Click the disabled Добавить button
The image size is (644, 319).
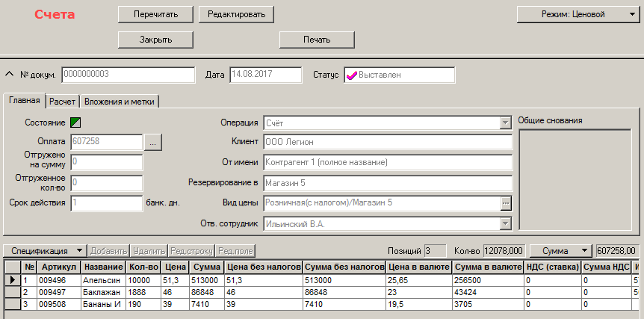click(109, 251)
